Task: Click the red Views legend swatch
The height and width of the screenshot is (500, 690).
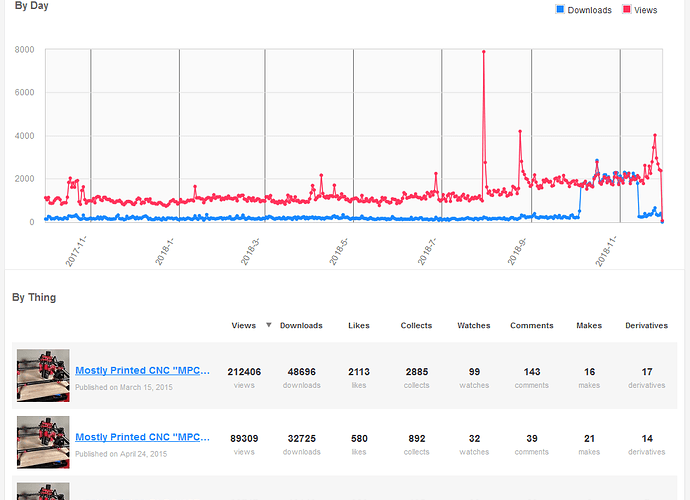Action: point(627,9)
